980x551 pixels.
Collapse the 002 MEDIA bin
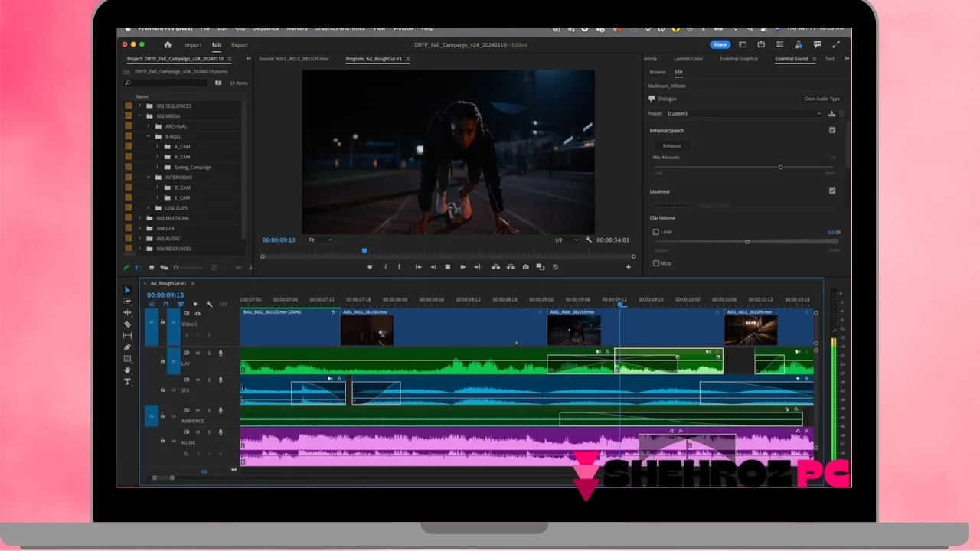[x=139, y=116]
